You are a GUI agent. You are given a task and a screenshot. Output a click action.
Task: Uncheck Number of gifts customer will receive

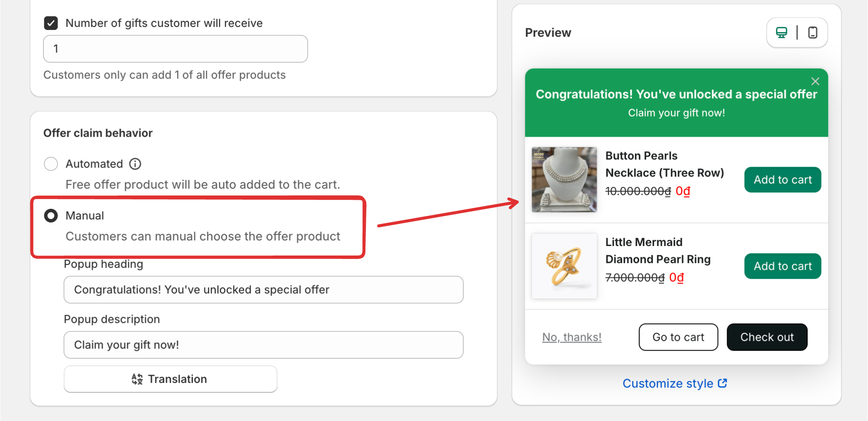click(51, 23)
